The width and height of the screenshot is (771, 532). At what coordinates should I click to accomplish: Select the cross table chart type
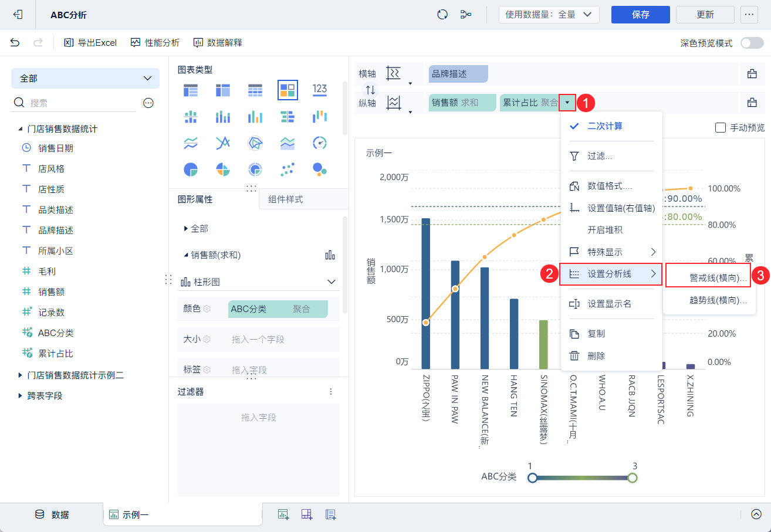point(223,90)
